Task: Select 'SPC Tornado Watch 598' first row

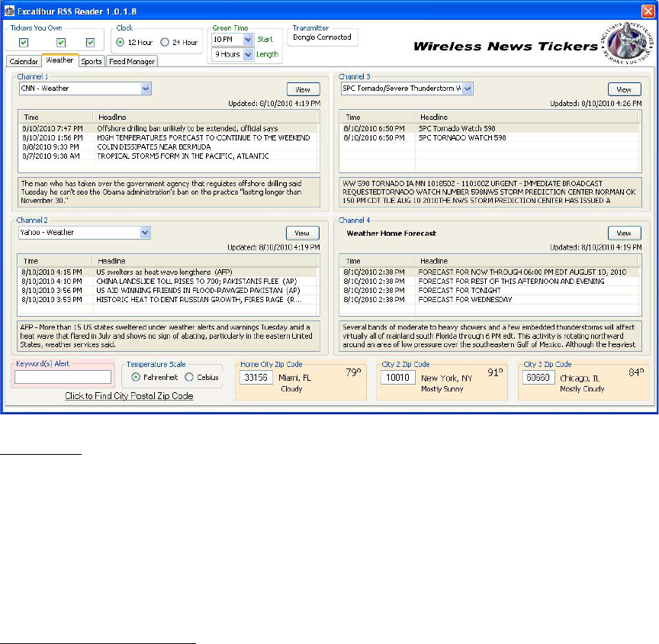Action: (490, 129)
